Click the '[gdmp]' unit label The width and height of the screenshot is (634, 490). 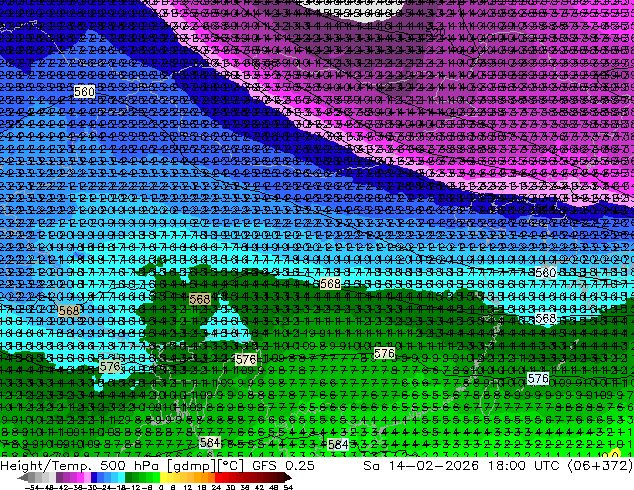click(192, 466)
